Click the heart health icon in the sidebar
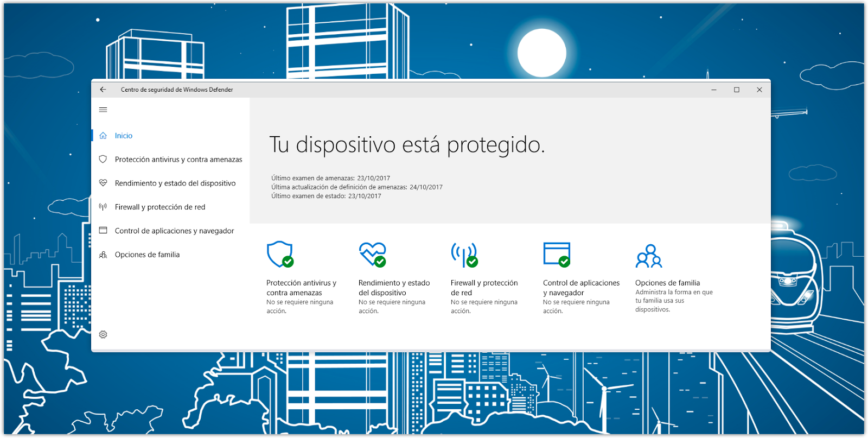The height and width of the screenshot is (438, 868). point(103,183)
